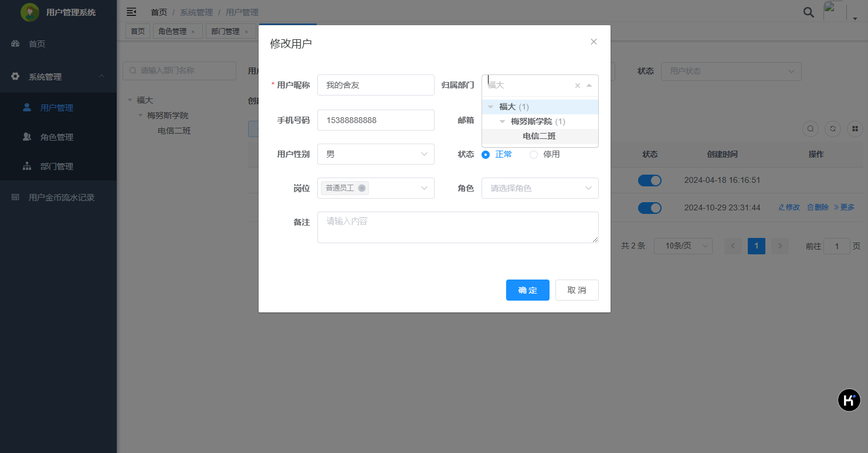The width and height of the screenshot is (868, 453).
Task: Collapse 梅努斯学院 node in the left department tree
Action: coord(140,116)
